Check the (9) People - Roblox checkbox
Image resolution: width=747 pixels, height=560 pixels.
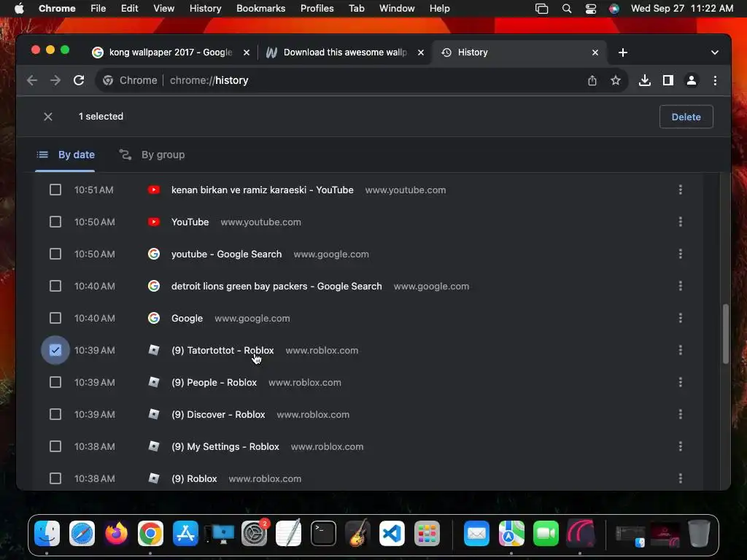tap(55, 382)
